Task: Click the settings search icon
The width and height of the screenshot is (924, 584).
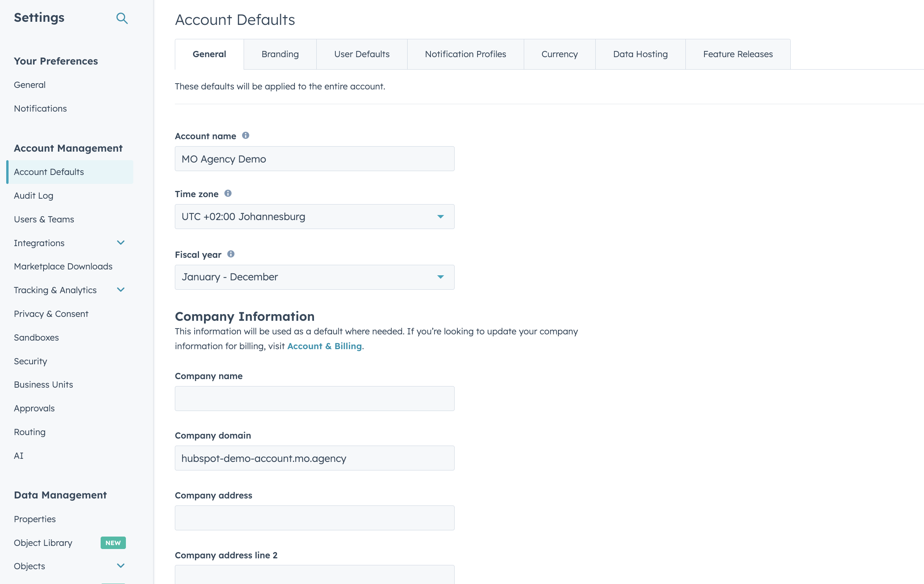Action: 122,18
